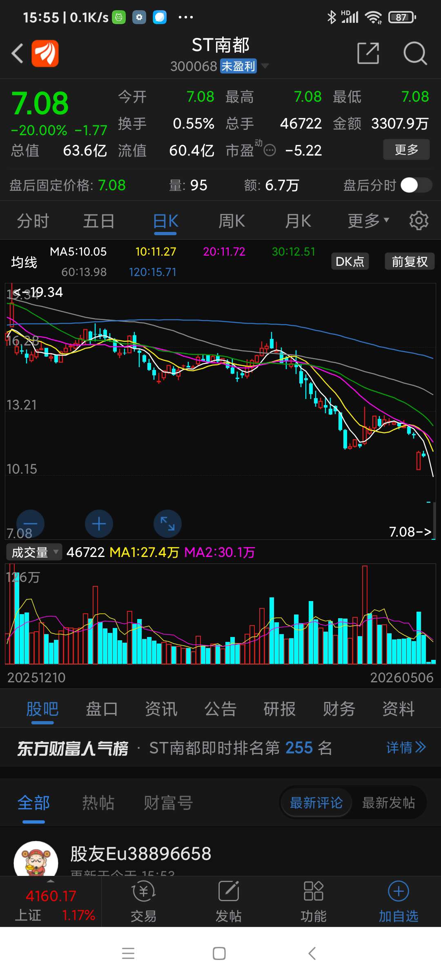Switch to 分时 chart tab

[x=33, y=221]
